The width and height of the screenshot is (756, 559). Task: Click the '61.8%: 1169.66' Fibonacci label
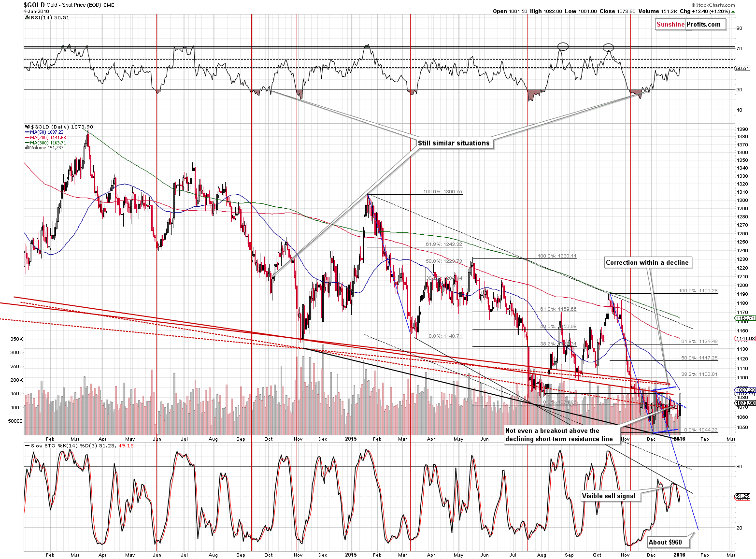pyautogui.click(x=558, y=309)
